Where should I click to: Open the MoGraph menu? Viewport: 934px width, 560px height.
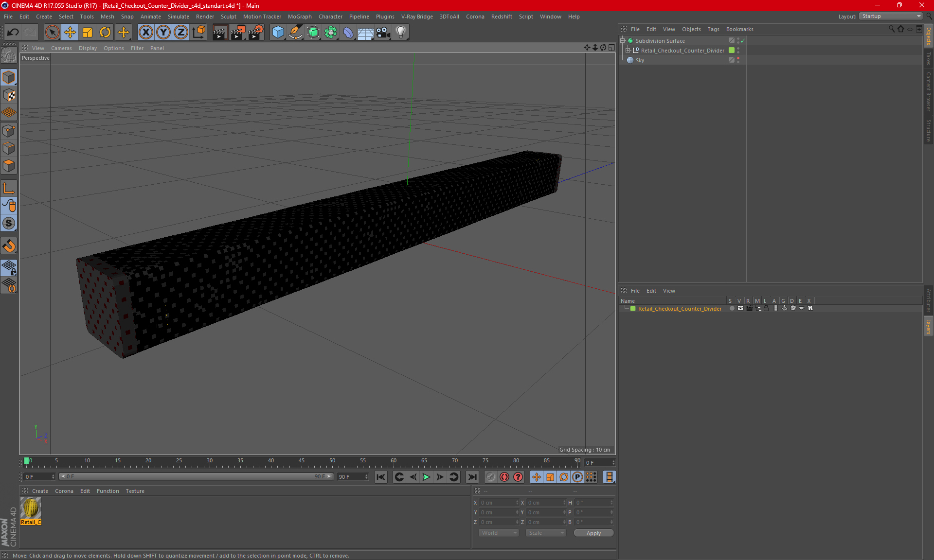coord(300,17)
